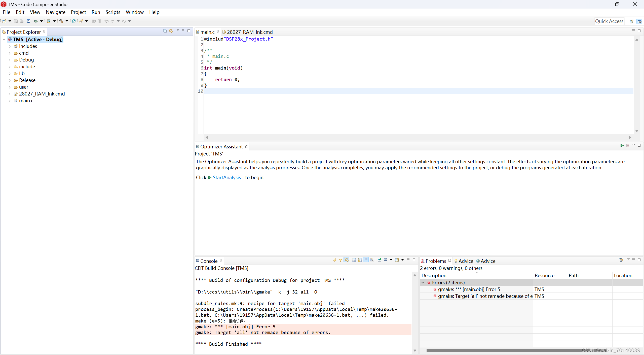Open the Project menu

point(78,12)
